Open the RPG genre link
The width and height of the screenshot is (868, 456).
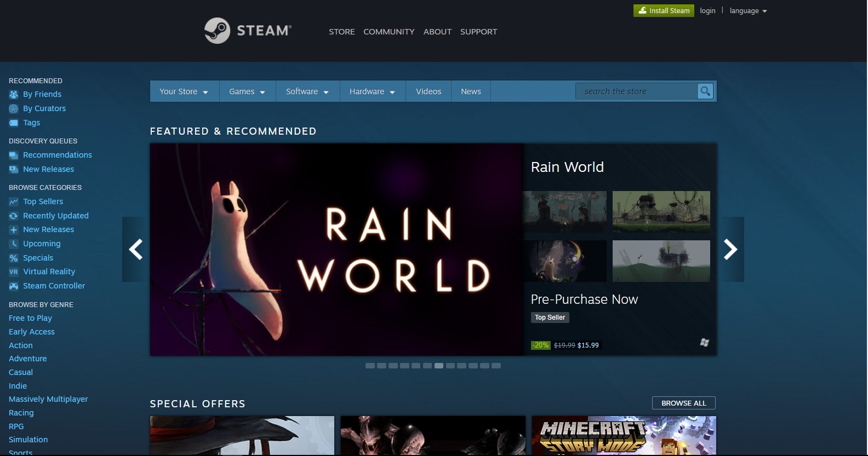pos(16,426)
